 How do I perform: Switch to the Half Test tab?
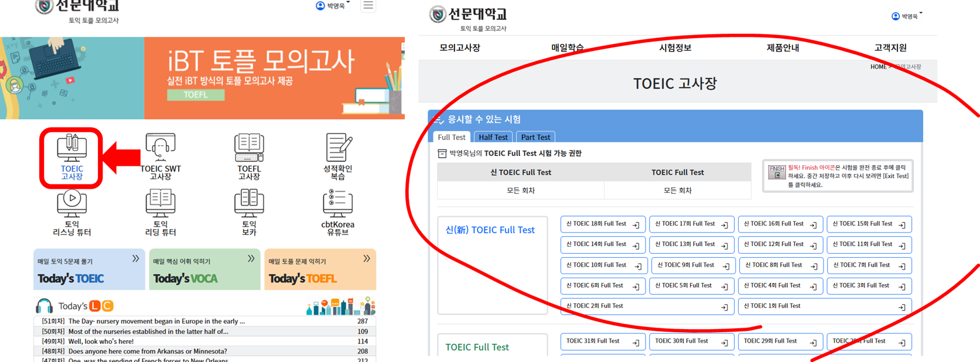click(x=493, y=137)
